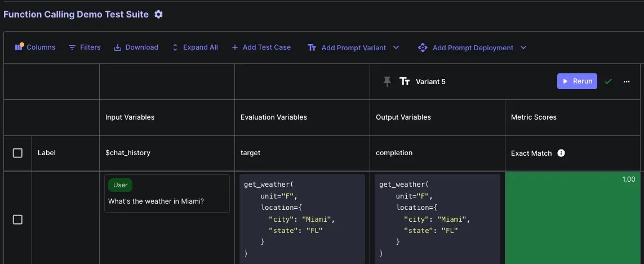Screen dimensions: 644x264
Task: Add a new Test Case
Action: 261,47
